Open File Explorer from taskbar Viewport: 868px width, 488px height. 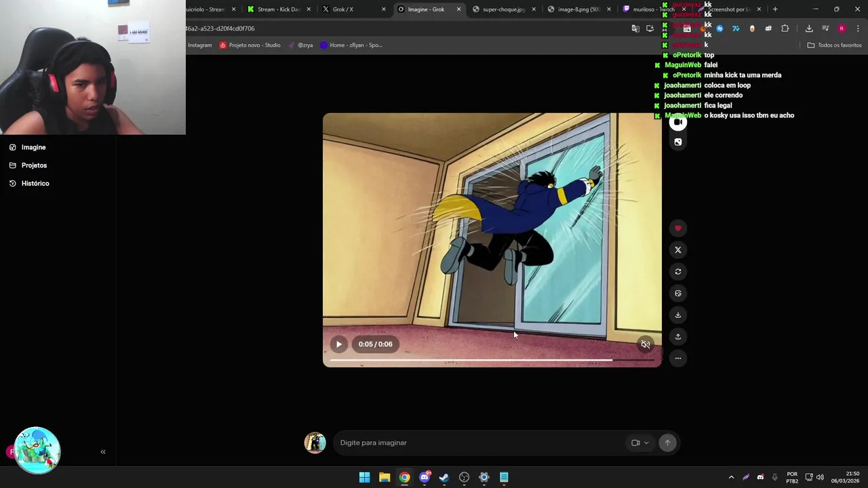coord(384,477)
